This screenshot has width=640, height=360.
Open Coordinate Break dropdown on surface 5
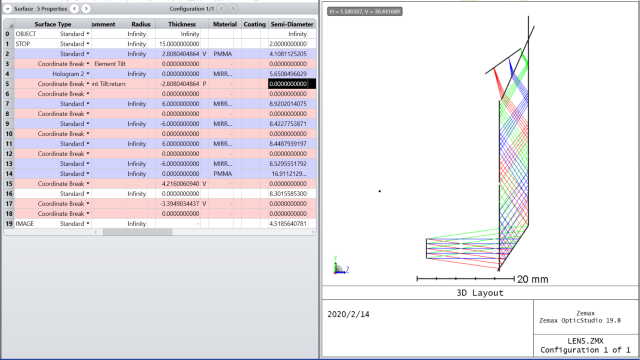pyautogui.click(x=88, y=84)
